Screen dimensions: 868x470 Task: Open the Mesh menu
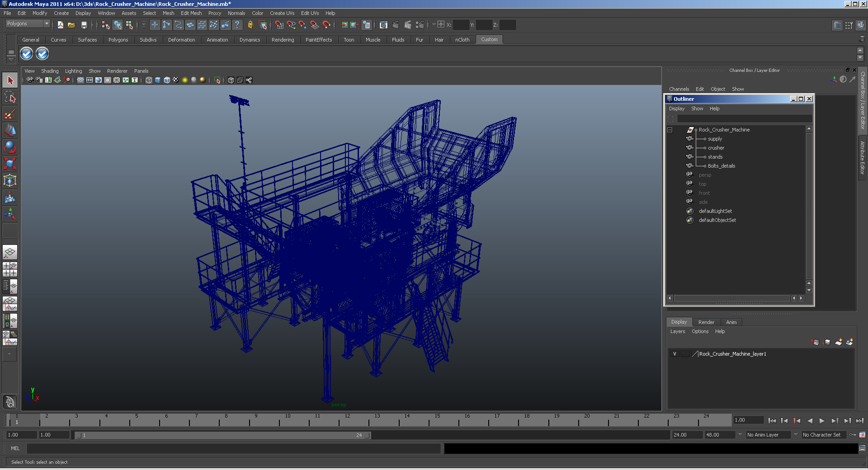(168, 13)
